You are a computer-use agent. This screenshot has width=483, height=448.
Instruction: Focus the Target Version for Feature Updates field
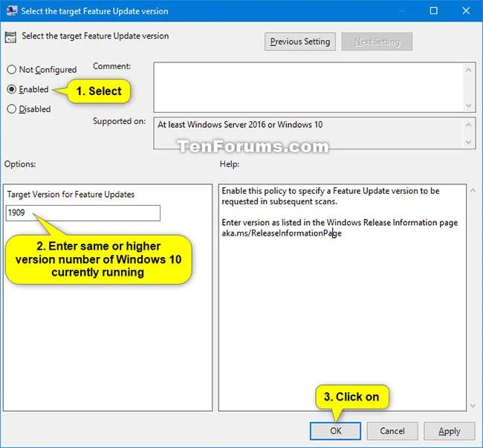pos(83,212)
